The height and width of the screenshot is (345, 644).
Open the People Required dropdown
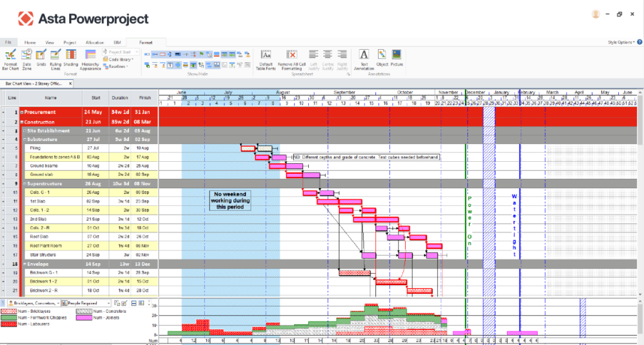click(x=86, y=303)
